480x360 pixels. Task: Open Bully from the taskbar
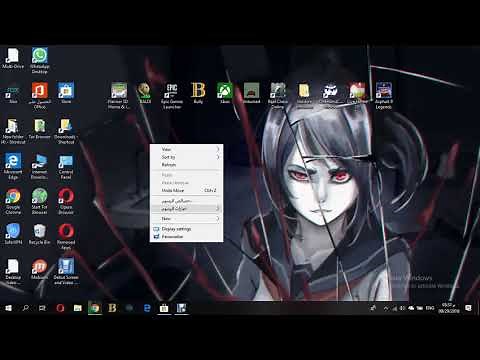coord(112,308)
